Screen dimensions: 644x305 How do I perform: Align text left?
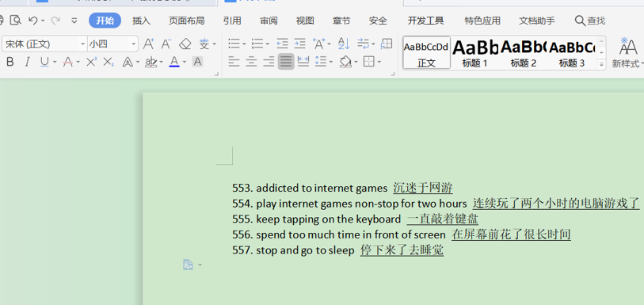pos(234,62)
